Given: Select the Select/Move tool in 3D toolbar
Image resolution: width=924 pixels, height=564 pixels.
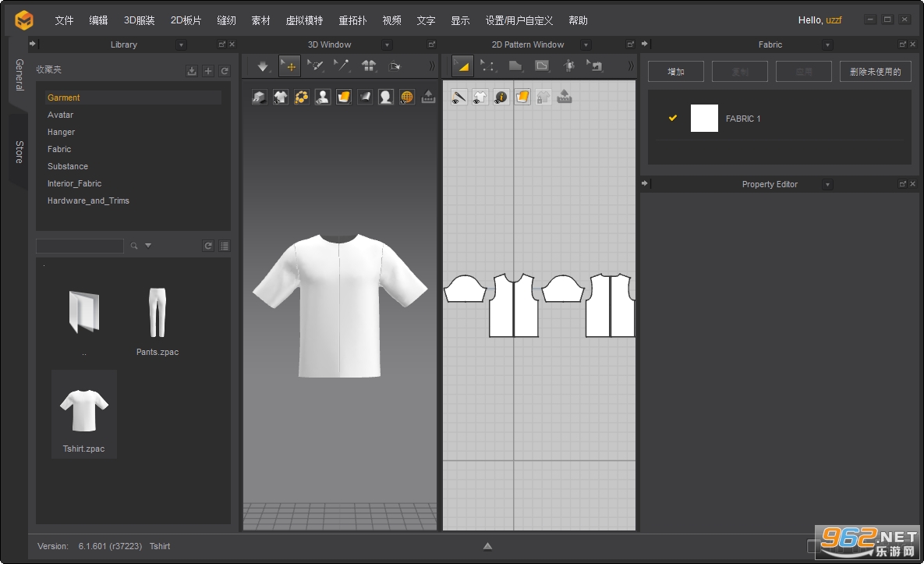Looking at the screenshot, I should point(289,66).
